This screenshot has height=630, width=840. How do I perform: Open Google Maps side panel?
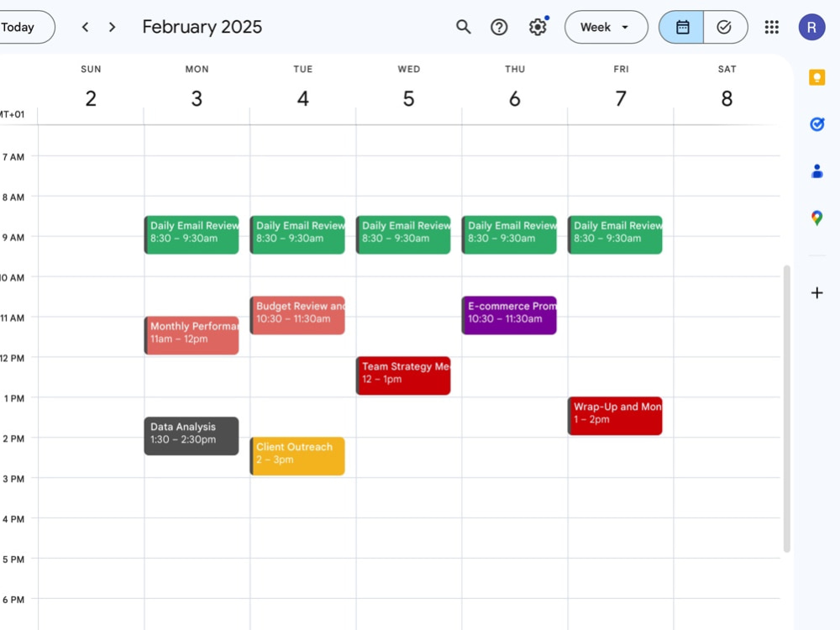(x=817, y=218)
